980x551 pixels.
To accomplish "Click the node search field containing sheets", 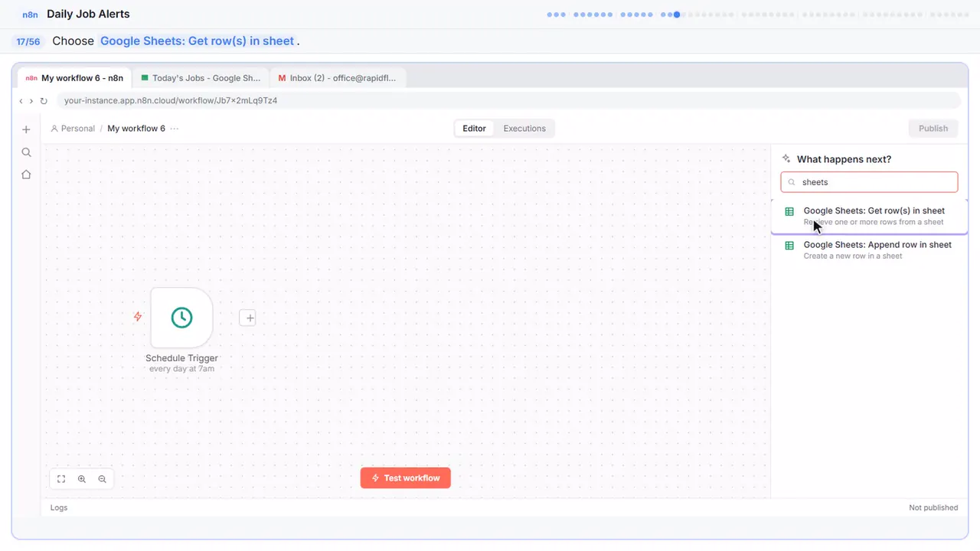I will (869, 182).
